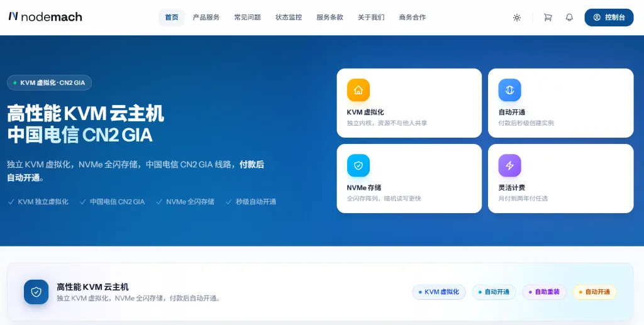Click the hero heading 高性能 KVM 云主机

86,113
